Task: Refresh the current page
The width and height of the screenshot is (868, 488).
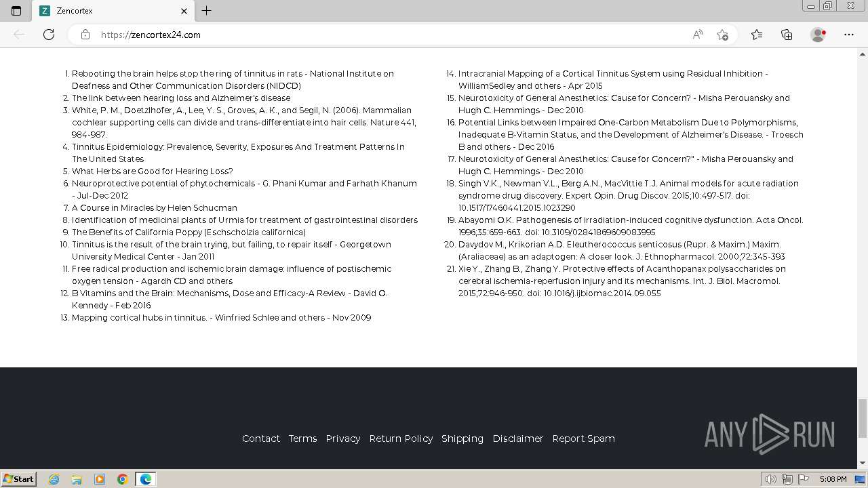Action: 49,35
